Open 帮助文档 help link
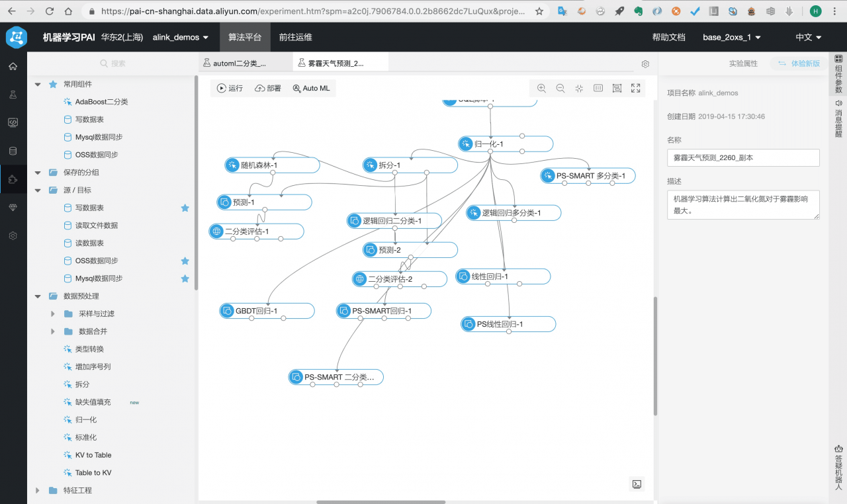Screen dimensions: 847x504 669,38
